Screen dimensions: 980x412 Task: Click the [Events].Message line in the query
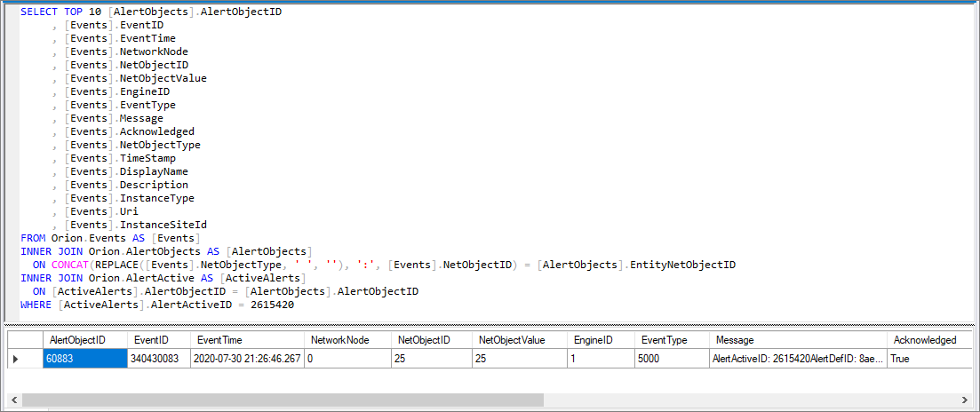[108, 118]
